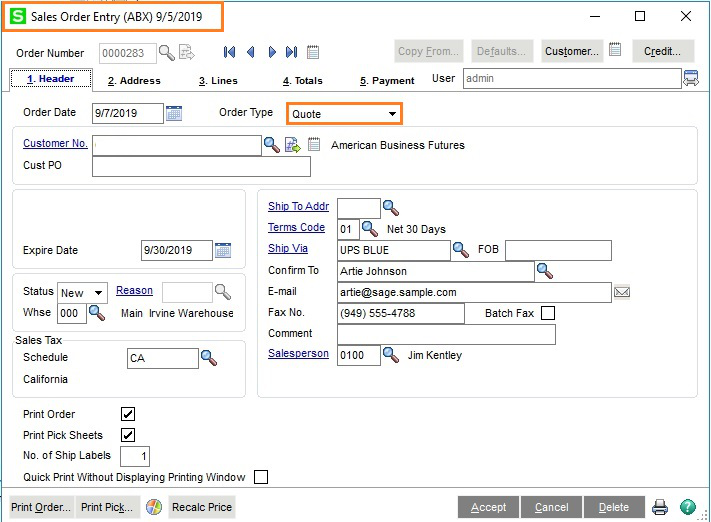Click the Accept button
This screenshot has width=711, height=522.
[x=488, y=507]
